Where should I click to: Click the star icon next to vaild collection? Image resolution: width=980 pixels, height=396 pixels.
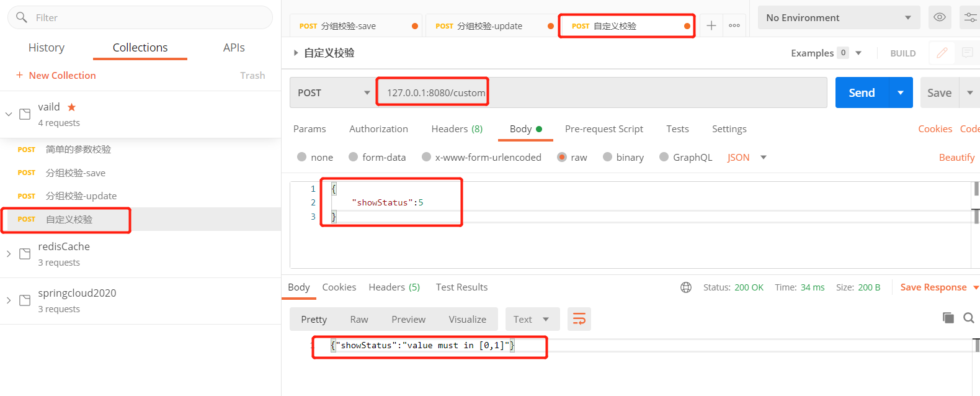click(71, 107)
